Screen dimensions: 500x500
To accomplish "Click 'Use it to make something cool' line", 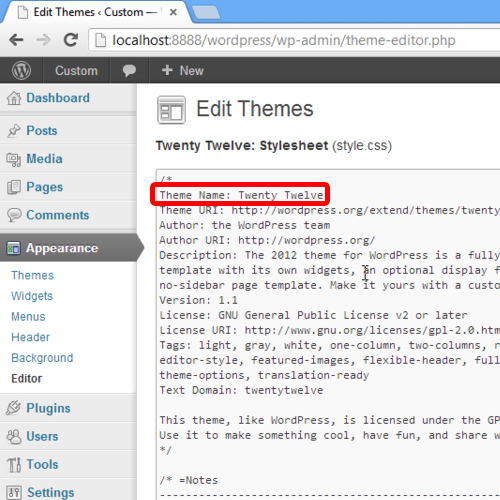I will click(x=329, y=435).
